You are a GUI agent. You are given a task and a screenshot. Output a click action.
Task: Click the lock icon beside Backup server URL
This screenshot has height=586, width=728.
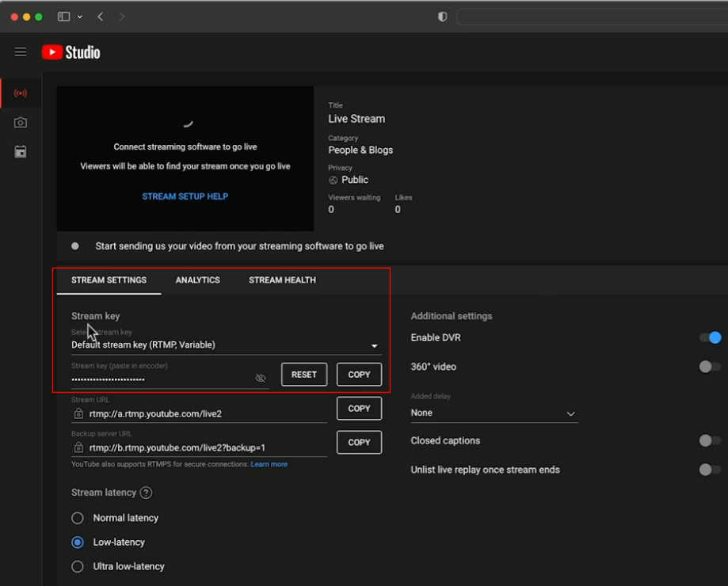[x=78, y=447]
